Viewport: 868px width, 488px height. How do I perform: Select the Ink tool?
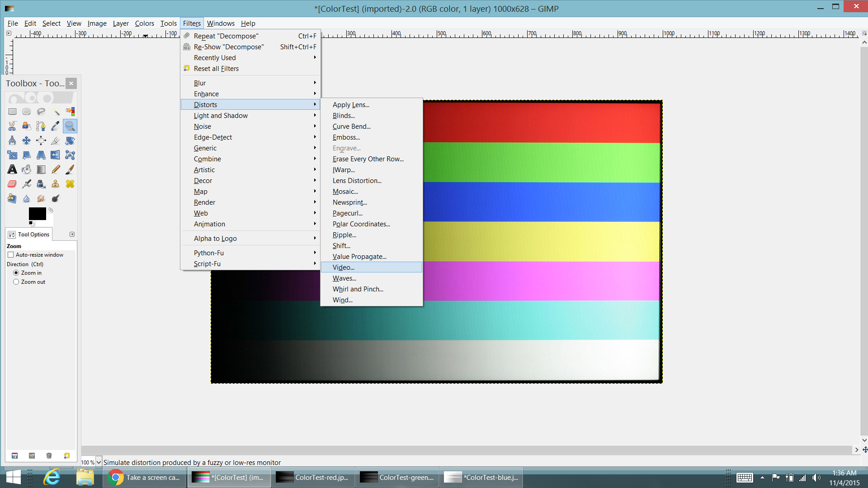click(x=41, y=184)
